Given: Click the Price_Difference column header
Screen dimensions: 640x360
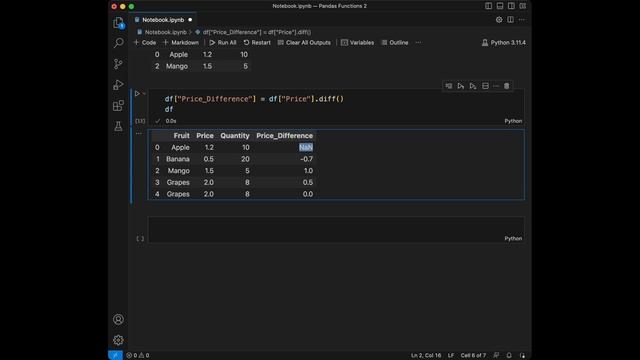Looking at the screenshot, I should point(284,136).
